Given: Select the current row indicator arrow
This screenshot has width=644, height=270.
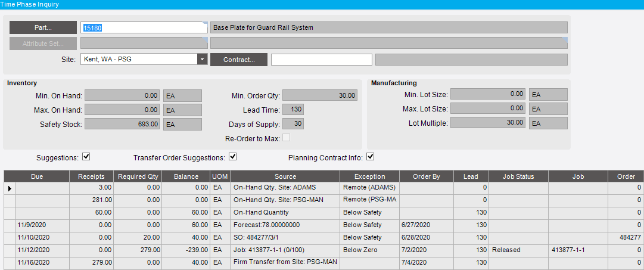Looking at the screenshot, I should tap(10, 188).
